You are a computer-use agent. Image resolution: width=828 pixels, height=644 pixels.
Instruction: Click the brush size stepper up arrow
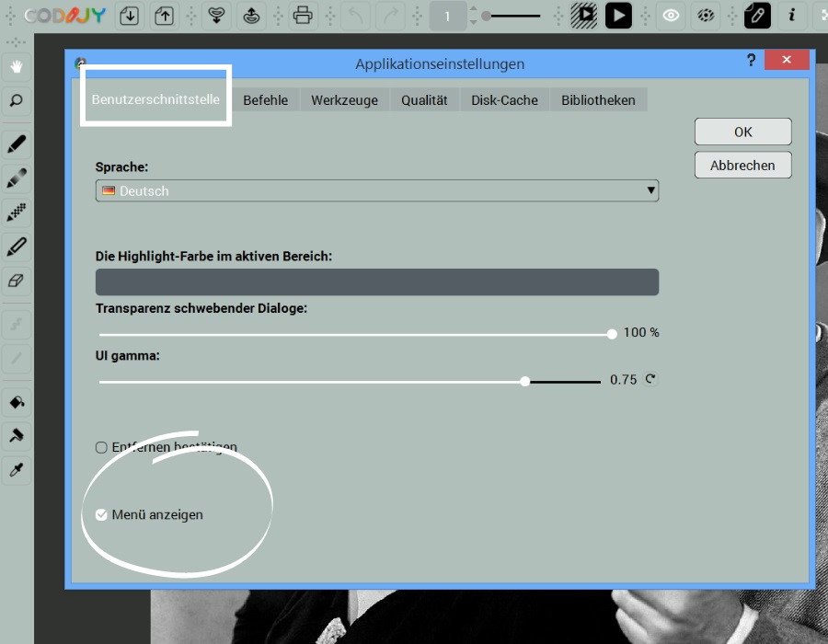[x=473, y=10]
